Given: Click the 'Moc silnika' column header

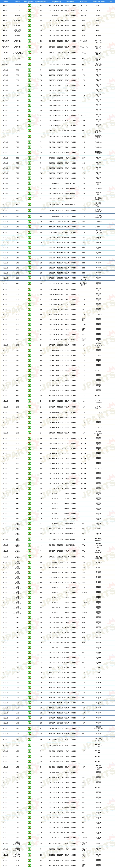Looking at the screenshot, I should tap(70, 2).
